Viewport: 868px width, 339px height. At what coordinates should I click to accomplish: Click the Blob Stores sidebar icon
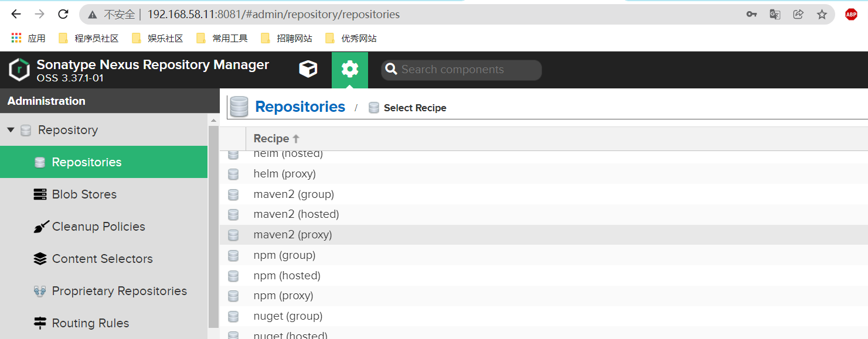(x=40, y=194)
